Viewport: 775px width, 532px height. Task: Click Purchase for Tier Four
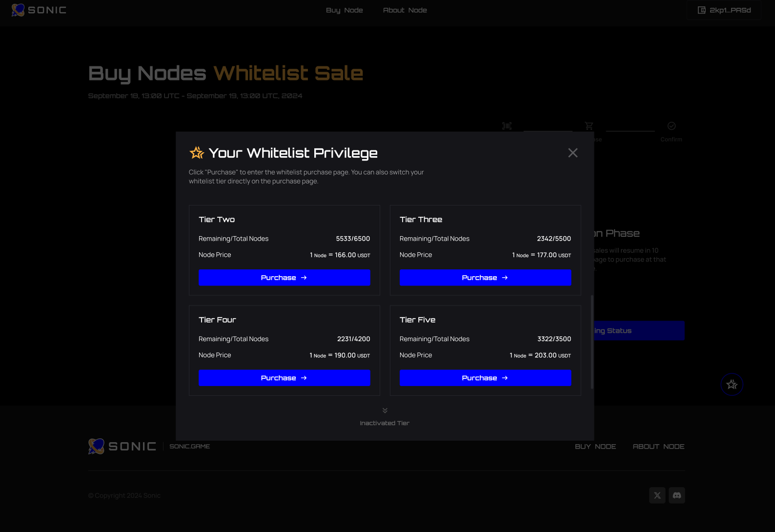[x=284, y=378]
